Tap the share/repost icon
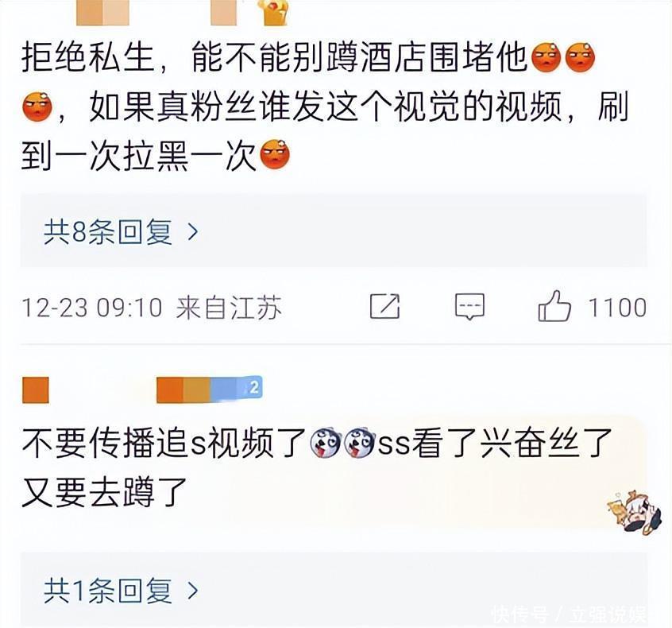672x628 pixels. point(384,306)
